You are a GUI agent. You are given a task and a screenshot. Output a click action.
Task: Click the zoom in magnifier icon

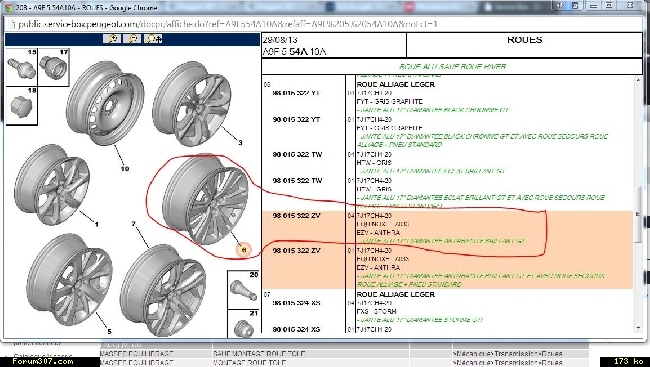[x=112, y=39]
